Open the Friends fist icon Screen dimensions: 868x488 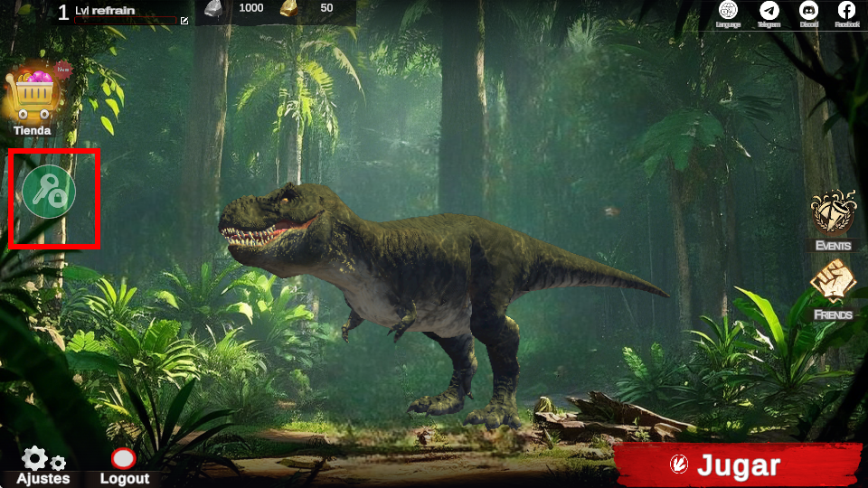click(833, 281)
